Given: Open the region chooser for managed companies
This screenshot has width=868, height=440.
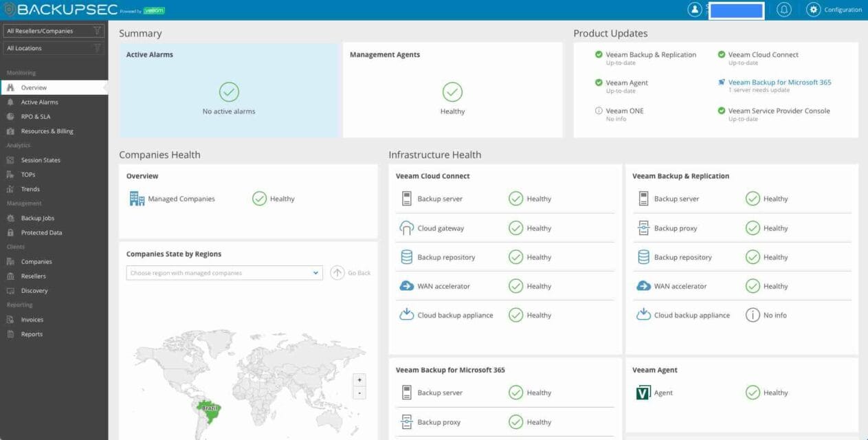Looking at the screenshot, I should (x=223, y=272).
